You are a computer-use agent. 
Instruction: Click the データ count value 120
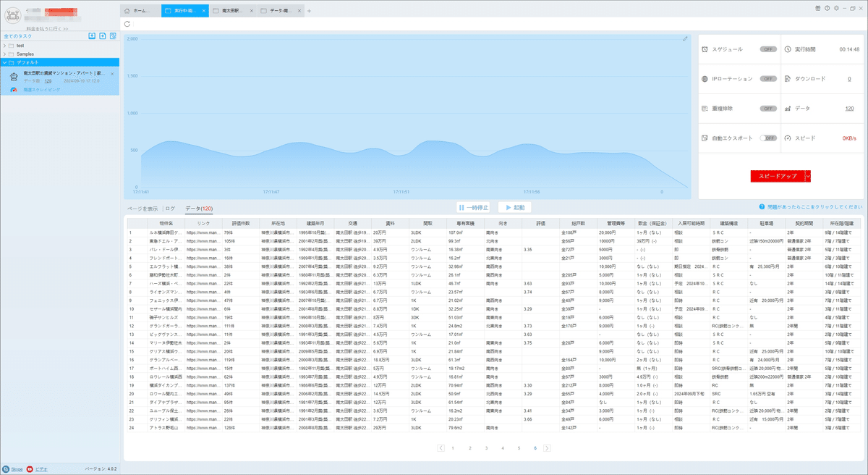[849, 108]
